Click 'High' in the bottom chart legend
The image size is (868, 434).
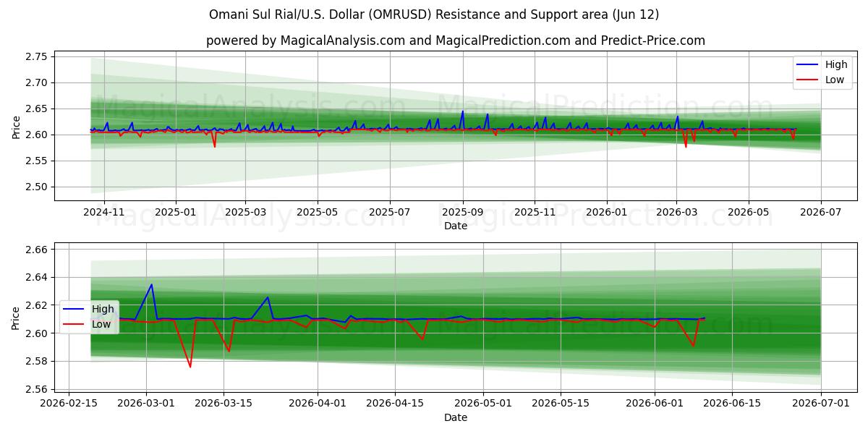pyautogui.click(x=103, y=309)
